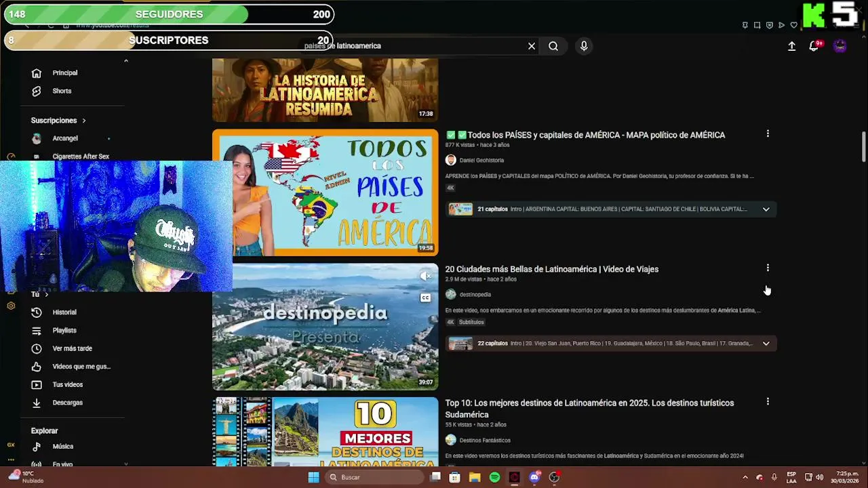This screenshot has width=868, height=488.
Task: Open Discord from the taskbar
Action: tap(534, 477)
